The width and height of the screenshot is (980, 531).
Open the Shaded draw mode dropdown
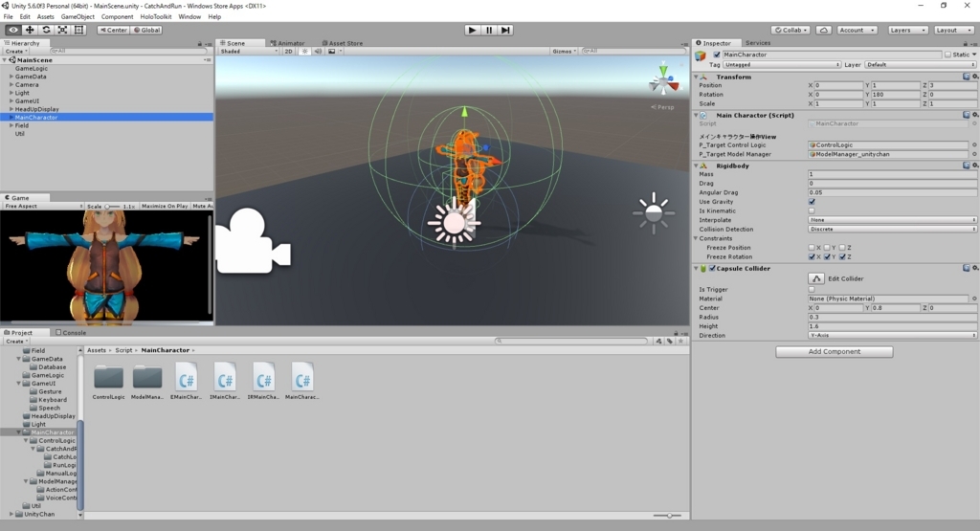248,52
